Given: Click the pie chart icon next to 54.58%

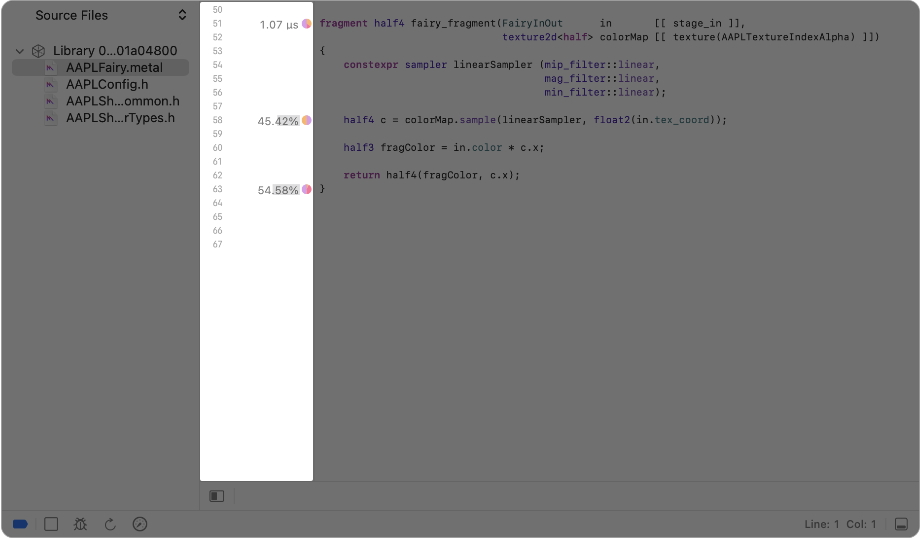Looking at the screenshot, I should pos(306,190).
